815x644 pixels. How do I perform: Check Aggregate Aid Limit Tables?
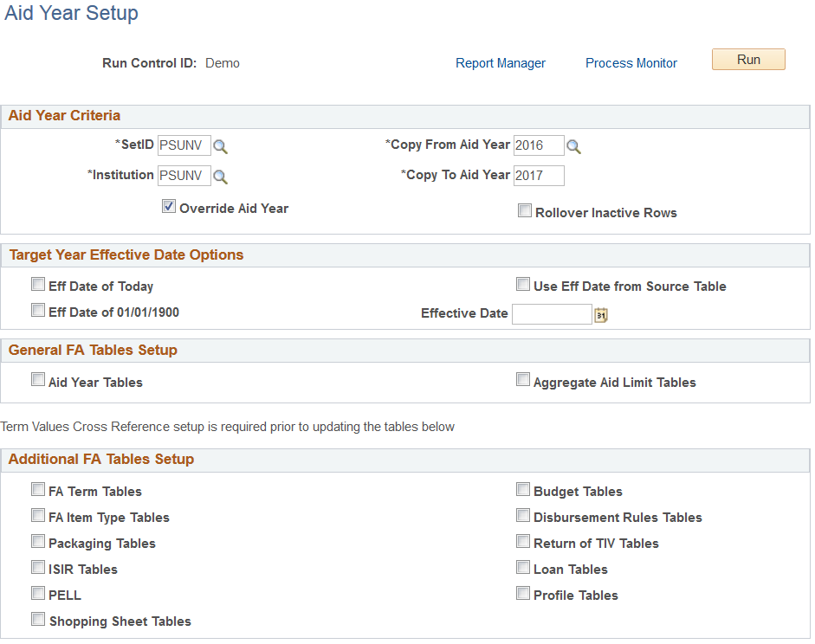[523, 378]
